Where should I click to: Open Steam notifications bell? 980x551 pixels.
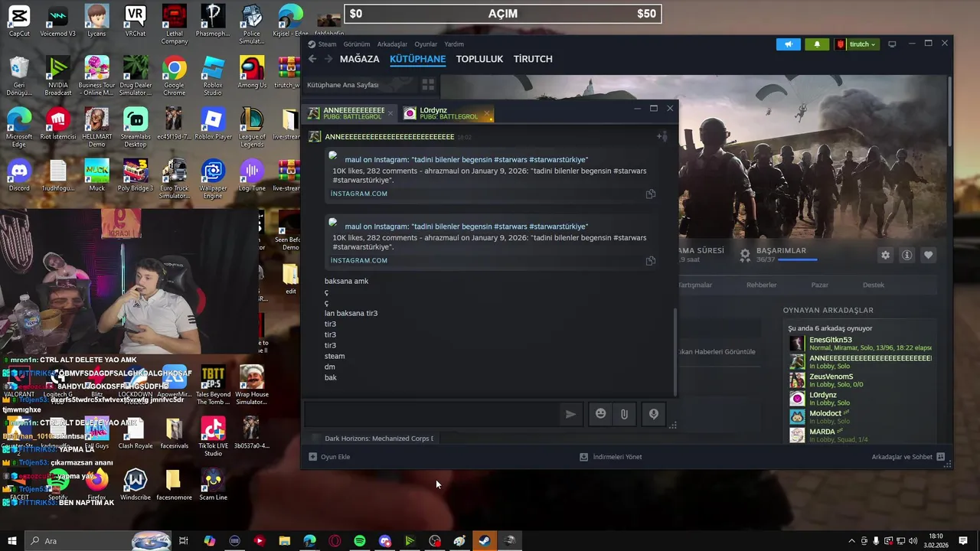817,44
